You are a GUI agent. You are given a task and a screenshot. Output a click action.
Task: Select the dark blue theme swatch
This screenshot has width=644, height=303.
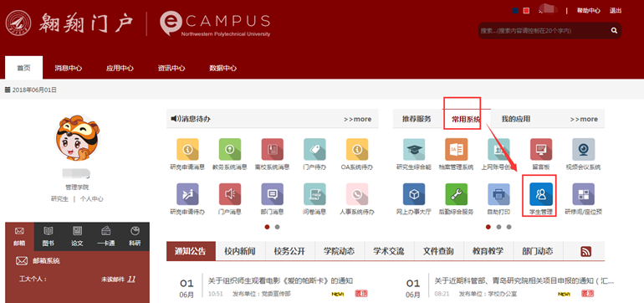click(x=515, y=11)
